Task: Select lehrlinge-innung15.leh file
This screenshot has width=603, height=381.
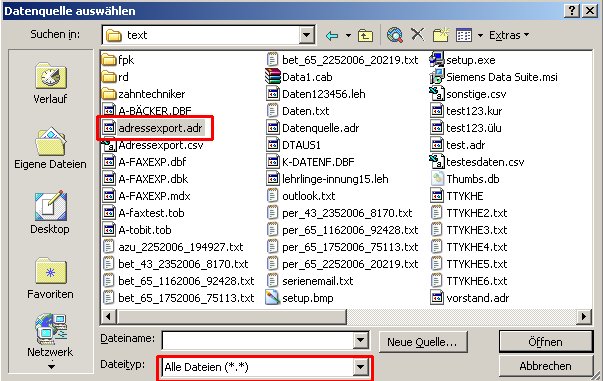Action: click(x=327, y=179)
